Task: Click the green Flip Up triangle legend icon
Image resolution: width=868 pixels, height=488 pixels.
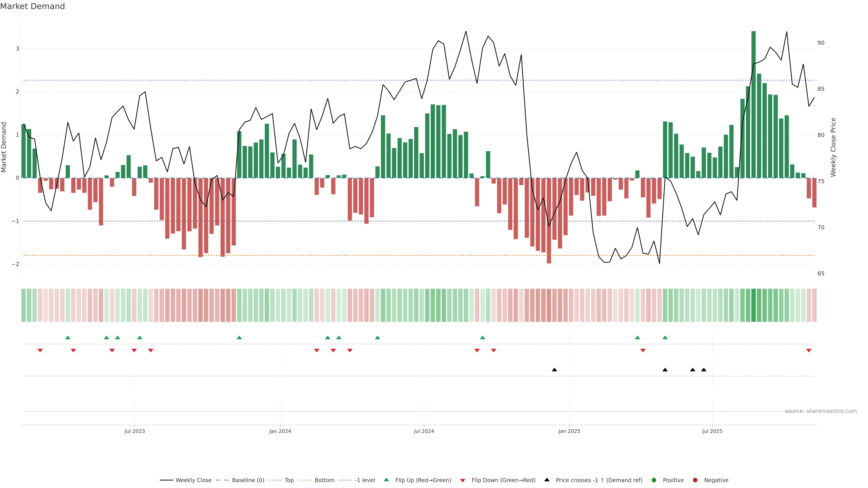Action: (x=386, y=480)
